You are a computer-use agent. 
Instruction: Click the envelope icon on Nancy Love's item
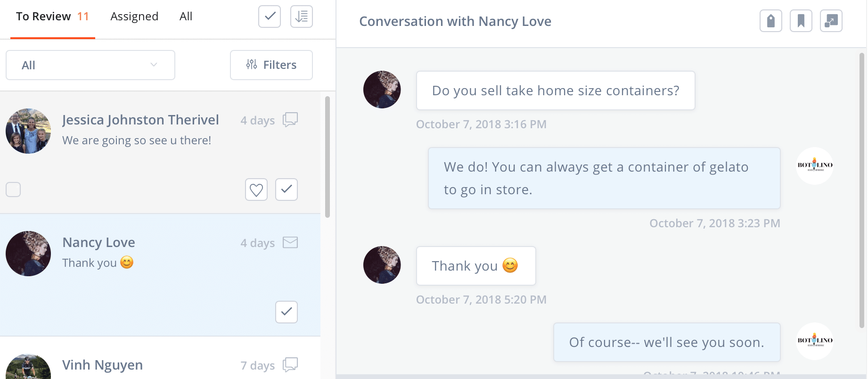[x=290, y=243]
